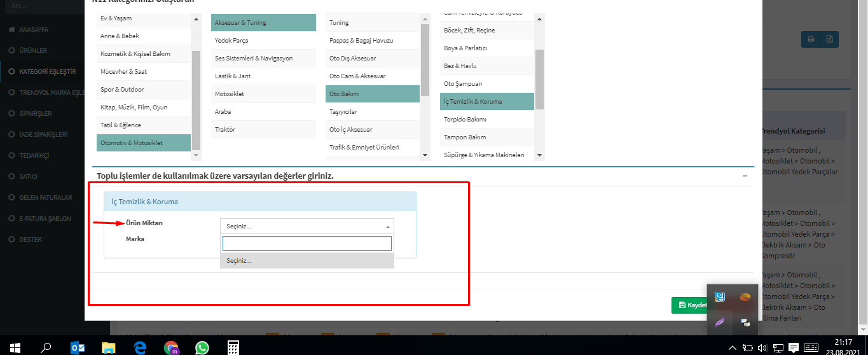
Task: Open Kategori Eşleştir in the sidebar
Action: (48, 72)
